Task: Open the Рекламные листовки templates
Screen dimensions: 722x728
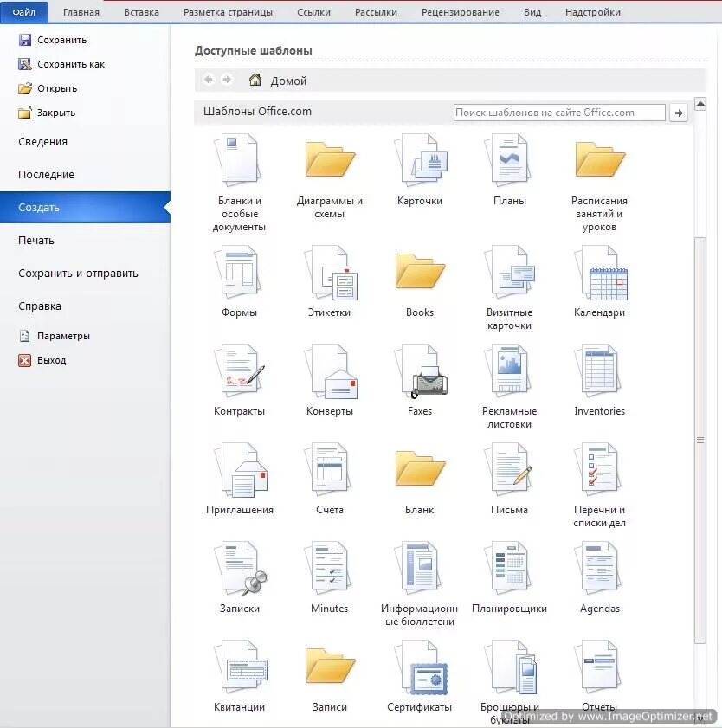Action: click(x=509, y=386)
